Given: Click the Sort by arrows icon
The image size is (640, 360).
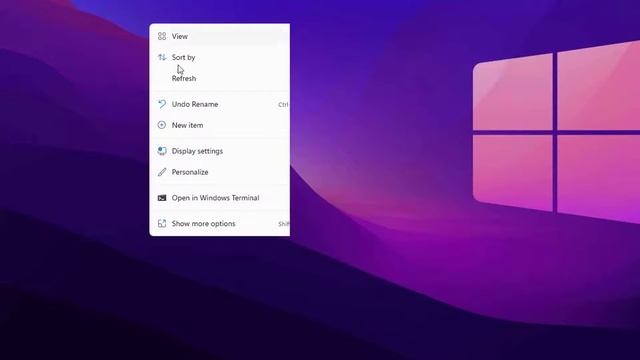Looking at the screenshot, I should coord(162,58).
